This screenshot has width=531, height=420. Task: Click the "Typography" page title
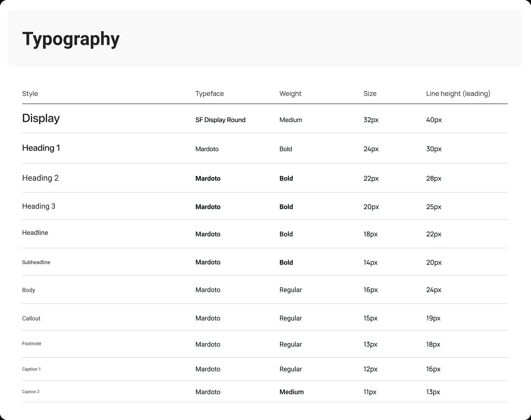[71, 39]
